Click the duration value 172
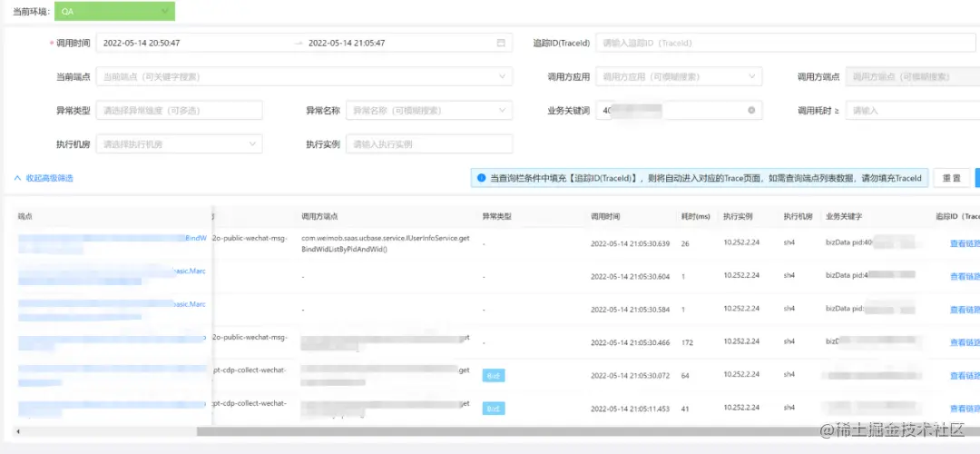This screenshot has height=454, width=980. pyautogui.click(x=686, y=342)
